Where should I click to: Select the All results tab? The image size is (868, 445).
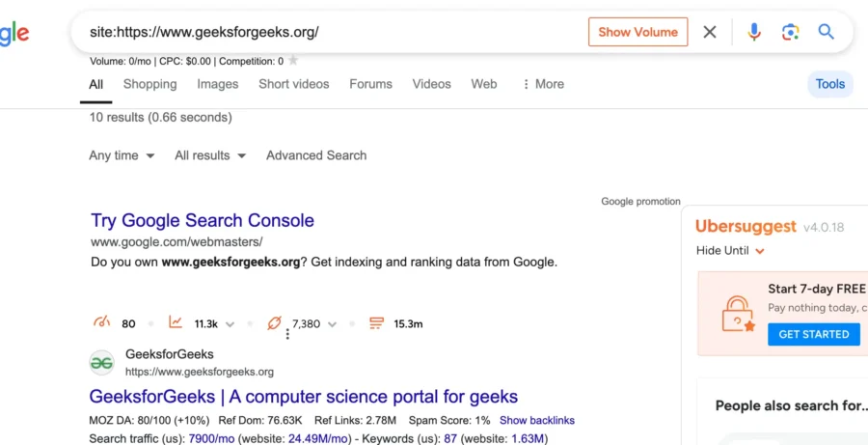pyautogui.click(x=95, y=84)
